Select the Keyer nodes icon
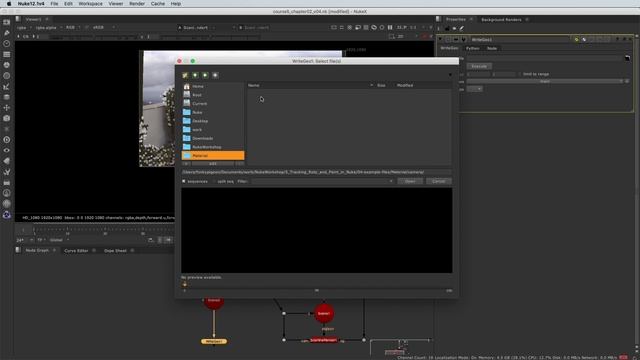Viewport: 640px width, 360px height. click(7, 87)
